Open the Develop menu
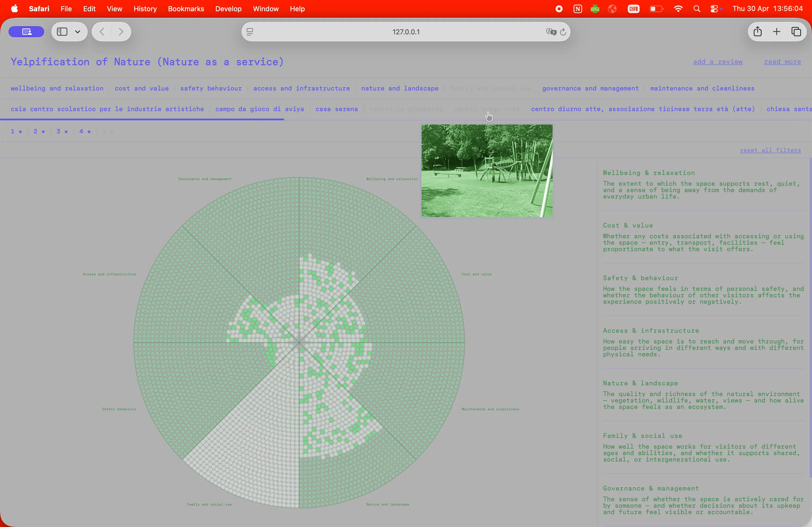The width and height of the screenshot is (812, 527). [x=228, y=9]
